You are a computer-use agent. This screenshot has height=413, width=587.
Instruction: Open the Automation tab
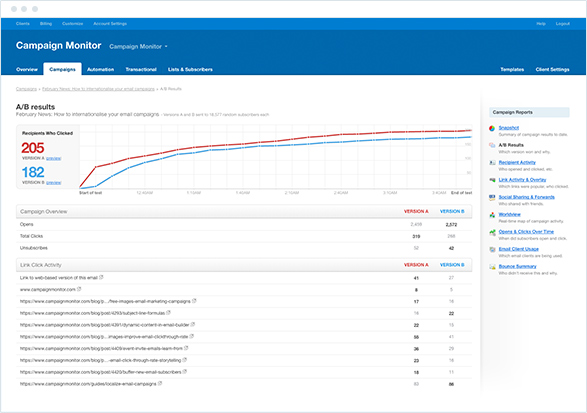[x=100, y=69]
